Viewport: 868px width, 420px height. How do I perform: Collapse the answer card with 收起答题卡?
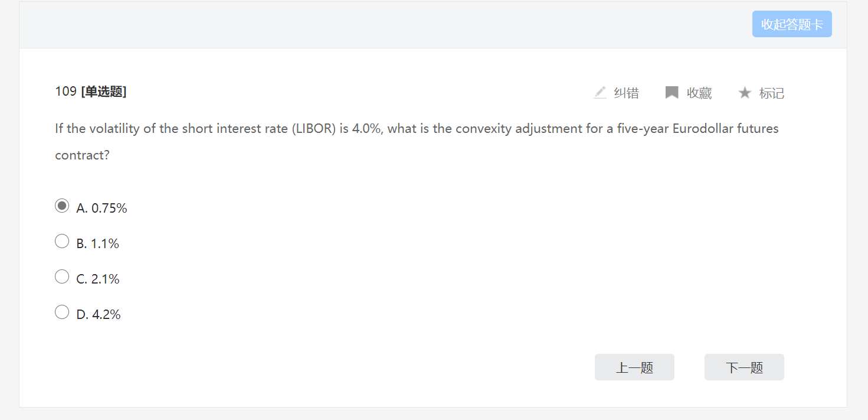(792, 24)
